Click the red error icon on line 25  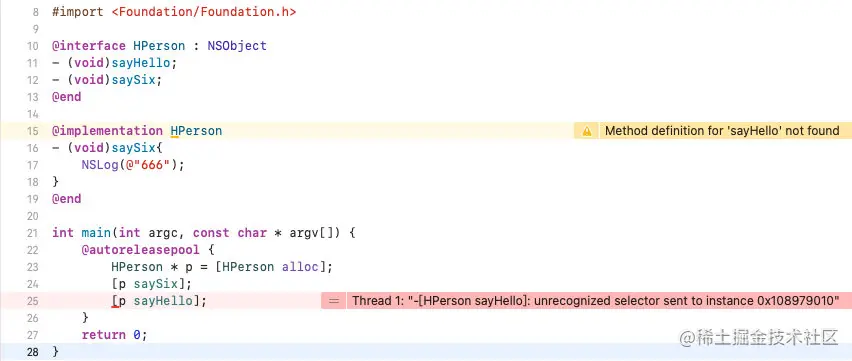click(334, 301)
